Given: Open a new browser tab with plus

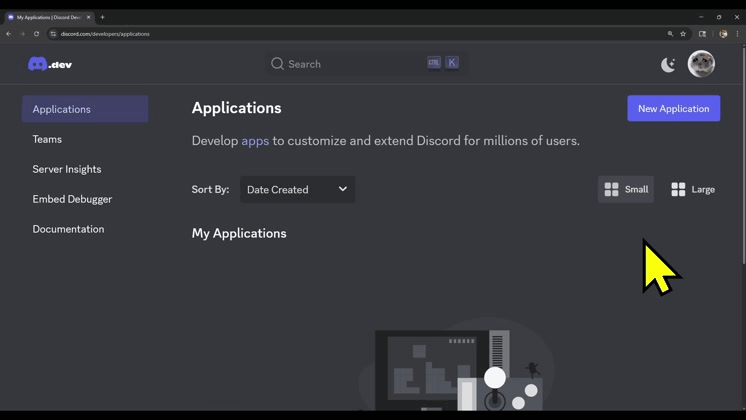Looking at the screenshot, I should (102, 17).
